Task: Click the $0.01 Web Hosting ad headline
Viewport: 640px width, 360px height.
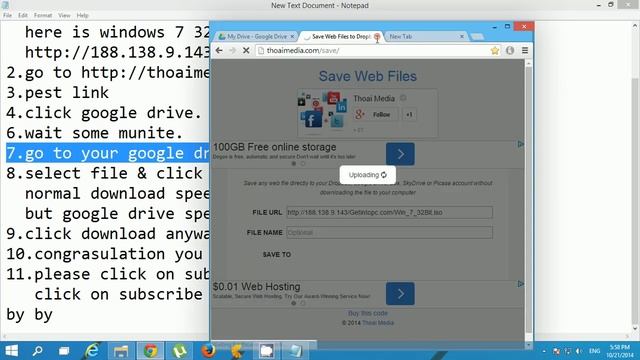Action: pyautogui.click(x=256, y=287)
